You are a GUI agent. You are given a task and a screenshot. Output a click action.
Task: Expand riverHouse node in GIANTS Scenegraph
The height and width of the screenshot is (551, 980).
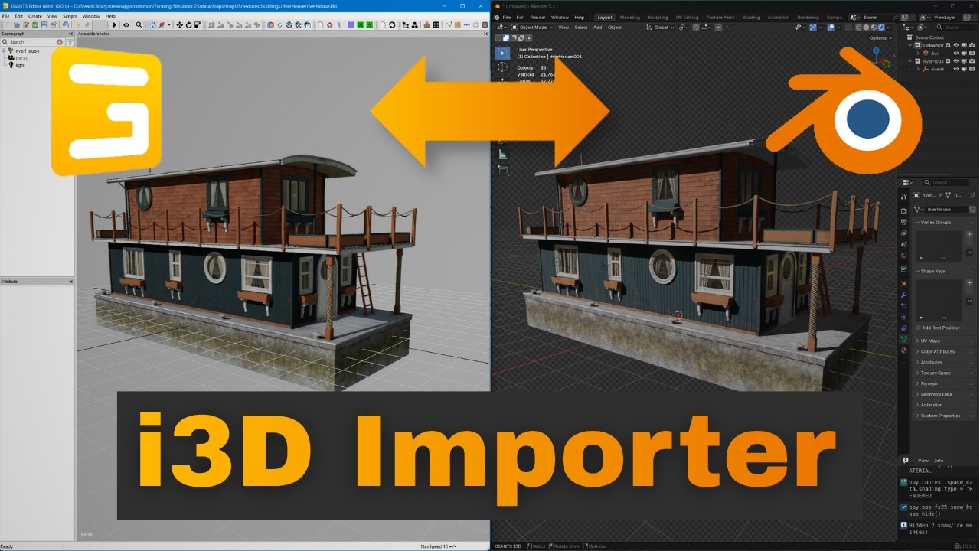coord(4,51)
